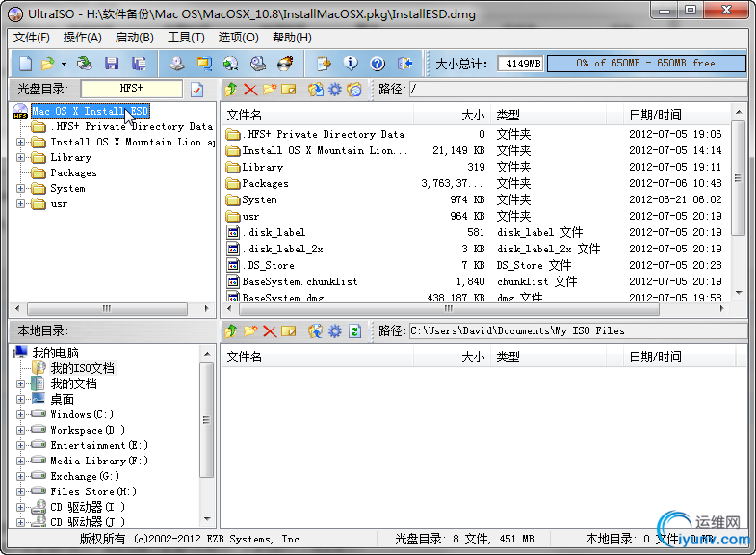Click the Add files toolbar icon
Screen dimensions: 756x555
324,64
